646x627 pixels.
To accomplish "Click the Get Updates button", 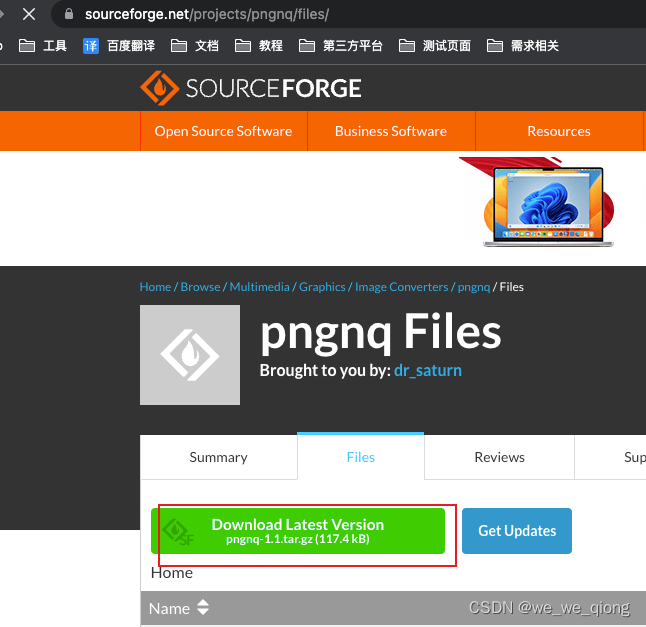I will coord(517,531).
